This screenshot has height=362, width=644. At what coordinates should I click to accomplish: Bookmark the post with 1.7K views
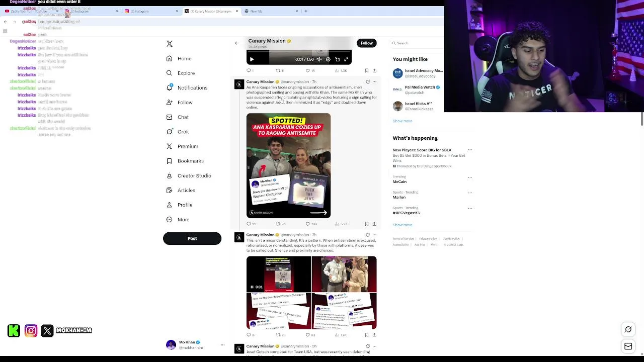[366, 335]
